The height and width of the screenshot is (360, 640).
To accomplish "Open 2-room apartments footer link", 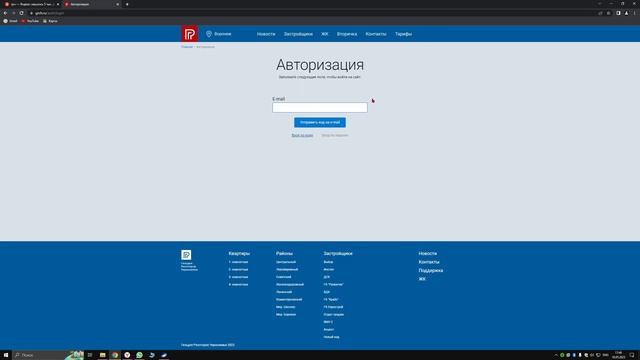I will click(238, 269).
